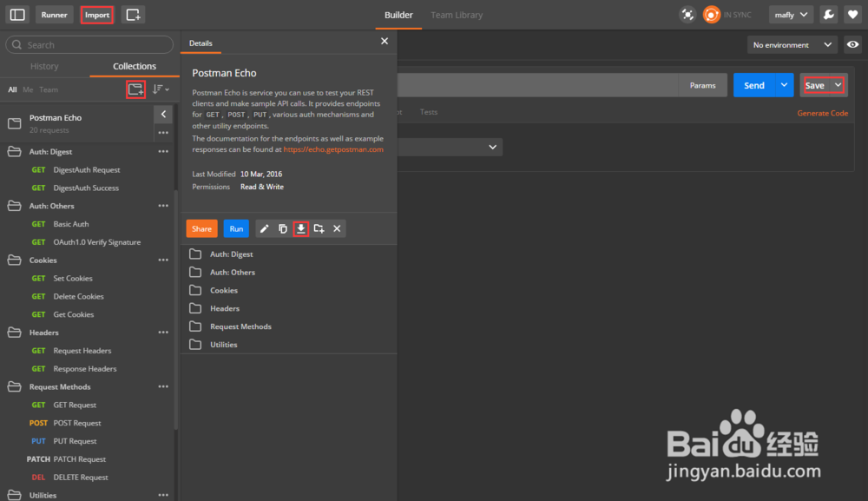Expand the Send options arrow
This screenshot has width=868, height=501.
[785, 85]
